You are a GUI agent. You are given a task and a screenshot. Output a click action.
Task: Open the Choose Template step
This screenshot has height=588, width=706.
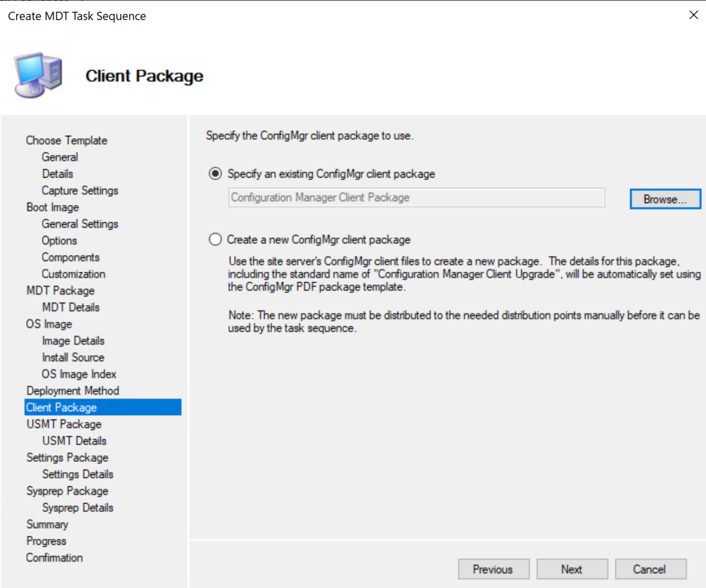67,140
